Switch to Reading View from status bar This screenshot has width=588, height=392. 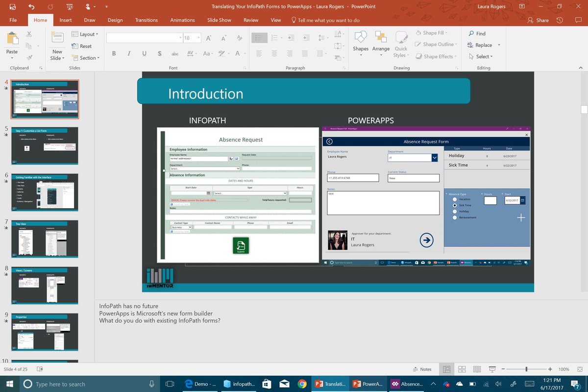coord(476,369)
